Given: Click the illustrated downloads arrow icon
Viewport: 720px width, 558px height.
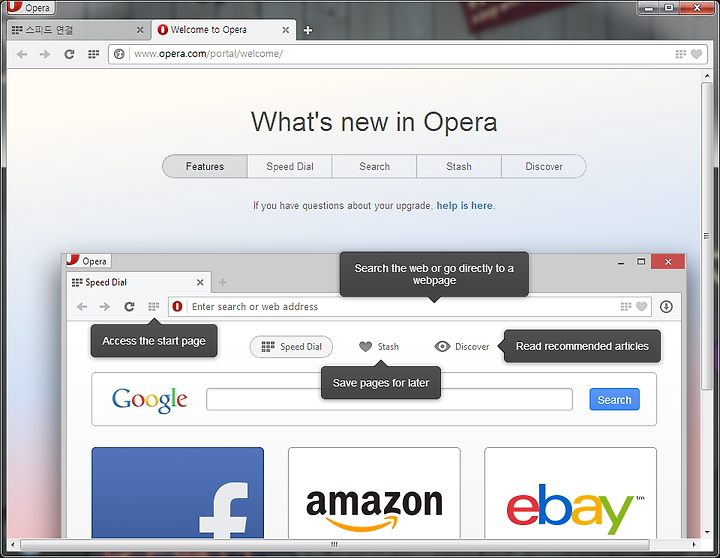Looking at the screenshot, I should click(666, 306).
